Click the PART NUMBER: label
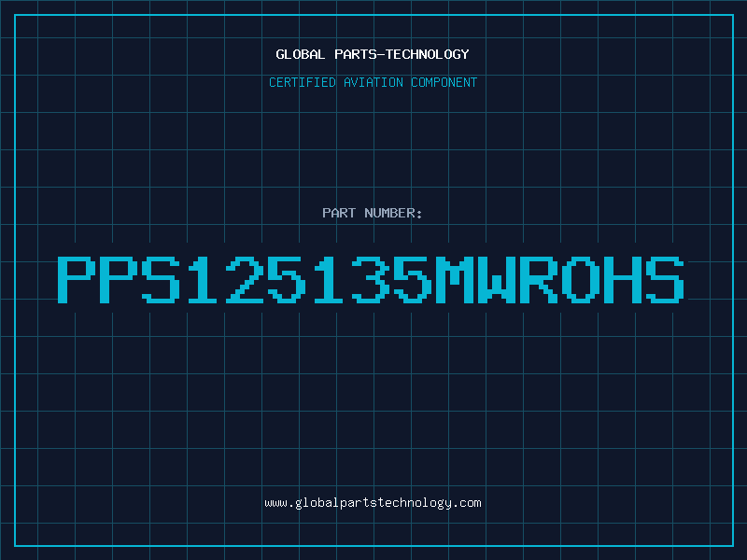 (x=373, y=213)
